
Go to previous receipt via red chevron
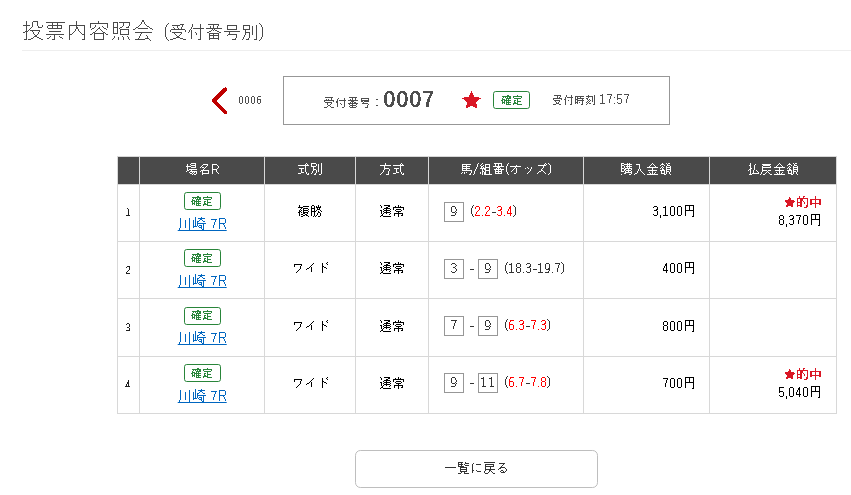pyautogui.click(x=219, y=101)
